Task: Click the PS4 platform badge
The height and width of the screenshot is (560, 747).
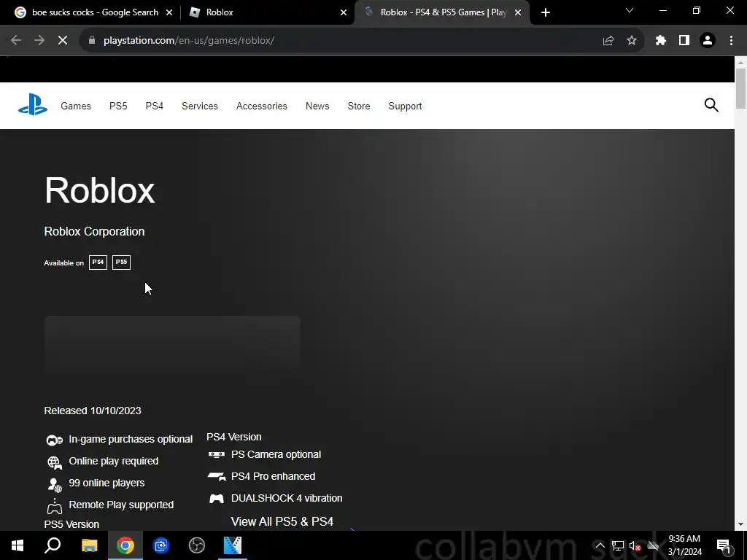Action: tap(98, 262)
